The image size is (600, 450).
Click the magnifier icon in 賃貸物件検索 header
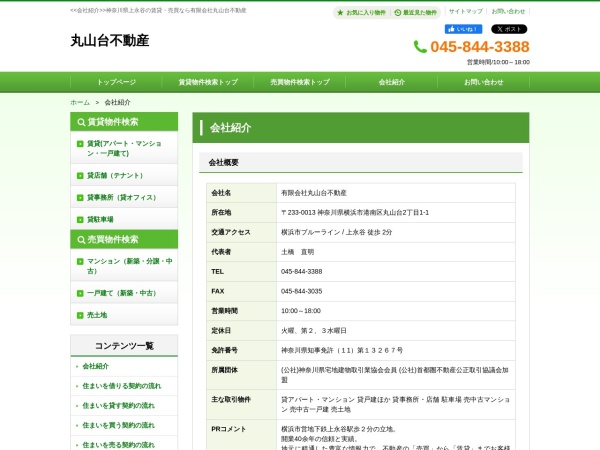point(81,122)
